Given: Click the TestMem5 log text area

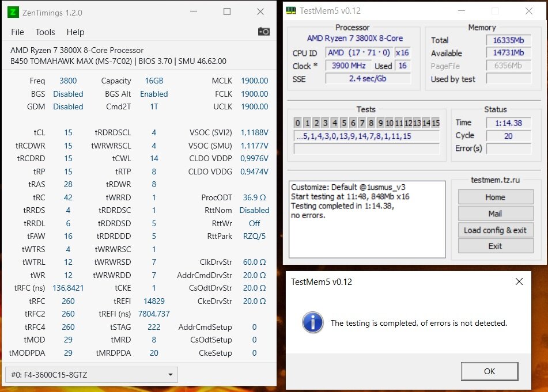Looking at the screenshot, I should click(x=367, y=219).
